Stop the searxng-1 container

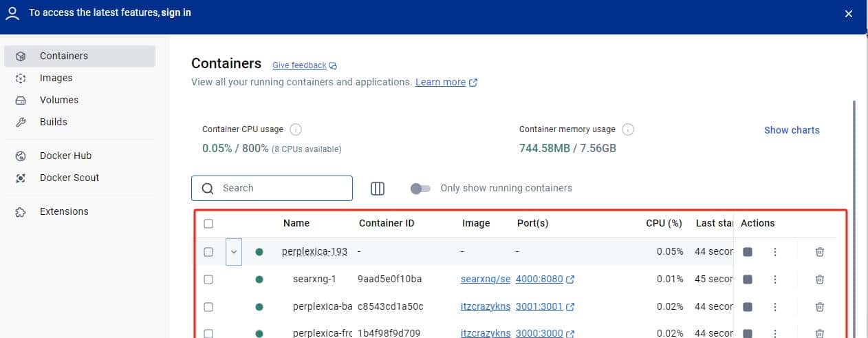coord(748,279)
